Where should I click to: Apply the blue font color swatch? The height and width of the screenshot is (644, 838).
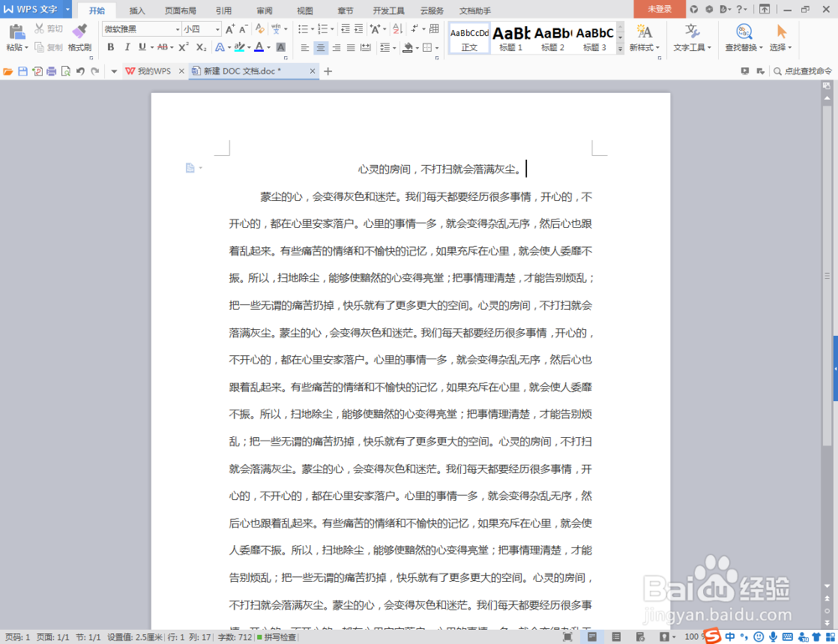pos(259,47)
